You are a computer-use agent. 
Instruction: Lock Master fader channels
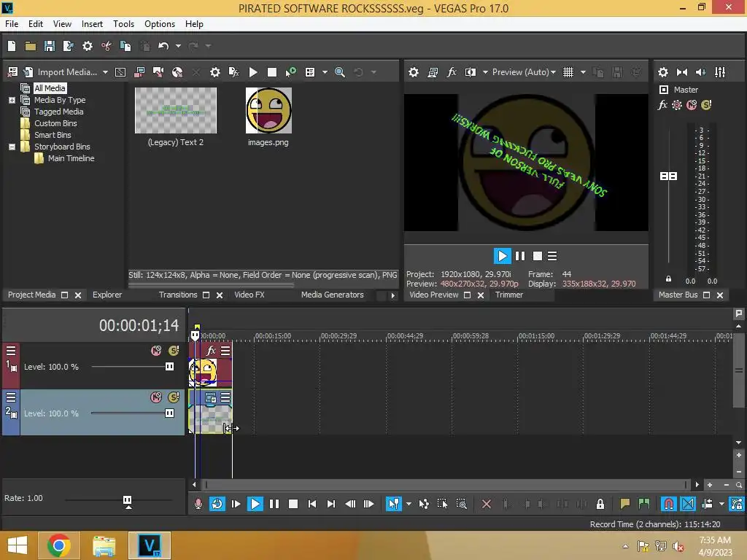pyautogui.click(x=668, y=279)
